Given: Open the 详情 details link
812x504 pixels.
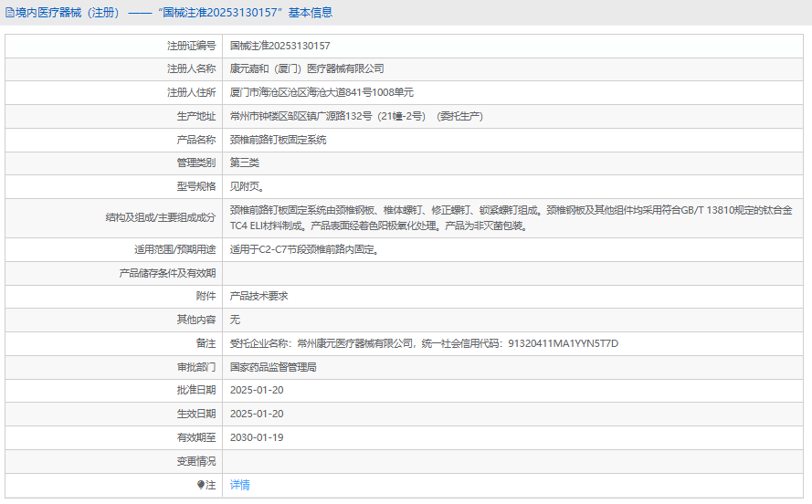Looking at the screenshot, I should [x=240, y=485].
